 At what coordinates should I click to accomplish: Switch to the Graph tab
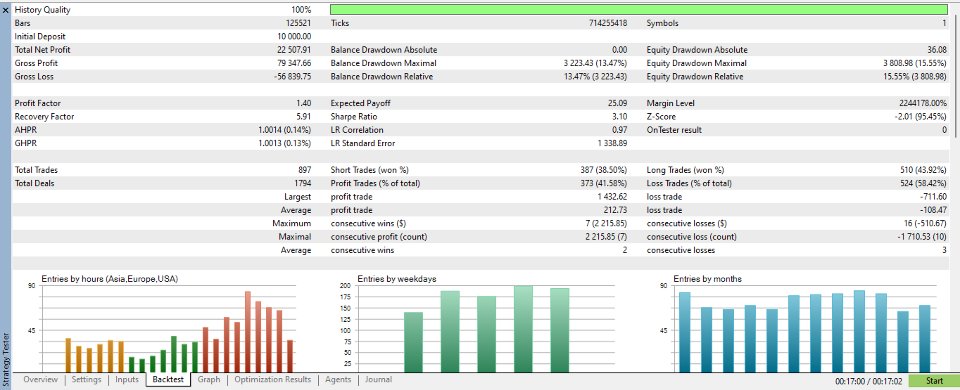click(209, 380)
